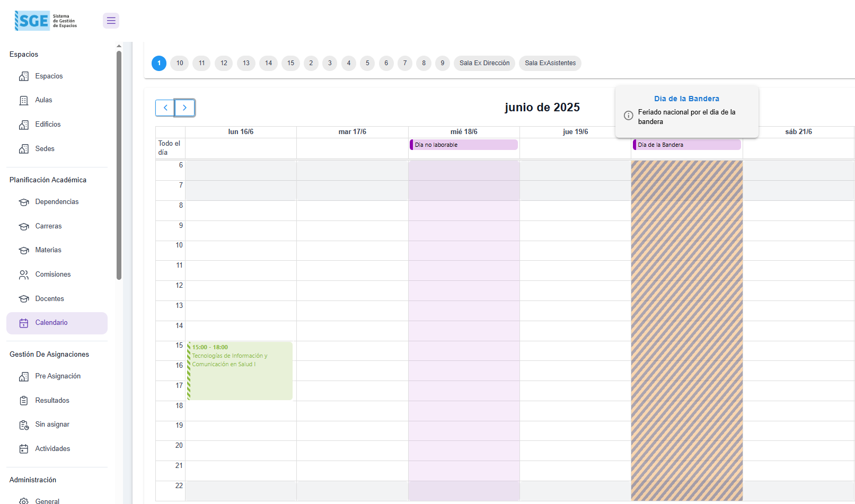
Task: Click the Sedes icon in sidebar
Action: (x=24, y=149)
